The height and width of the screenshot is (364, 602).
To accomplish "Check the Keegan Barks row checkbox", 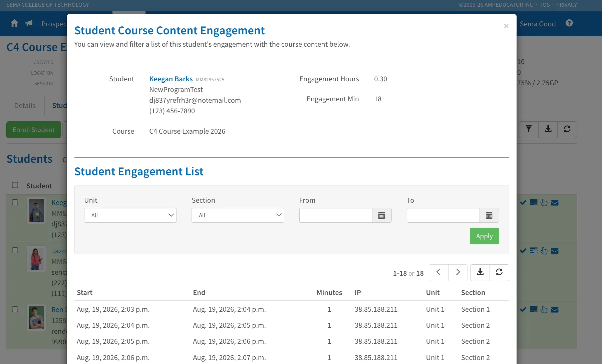I will [15, 202].
